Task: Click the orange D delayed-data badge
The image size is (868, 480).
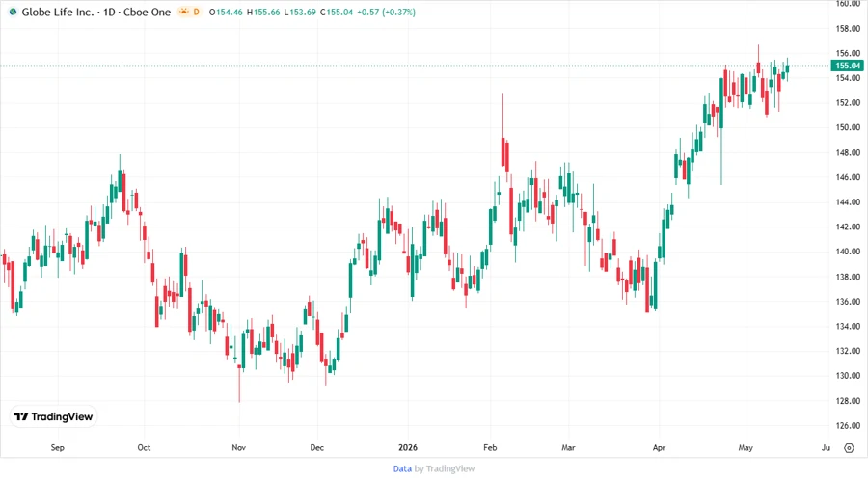Action: [196, 12]
